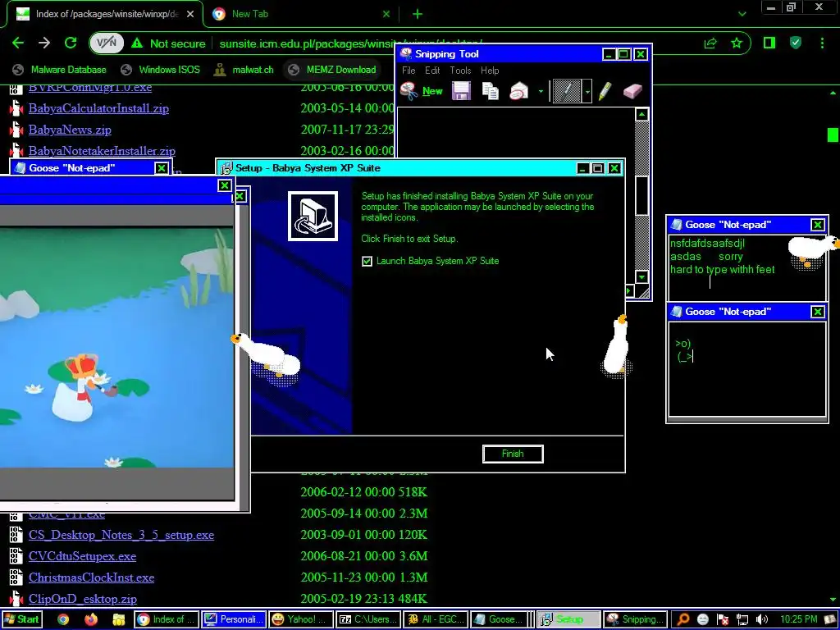
Task: Expand the tab search chevron
Action: click(x=742, y=15)
